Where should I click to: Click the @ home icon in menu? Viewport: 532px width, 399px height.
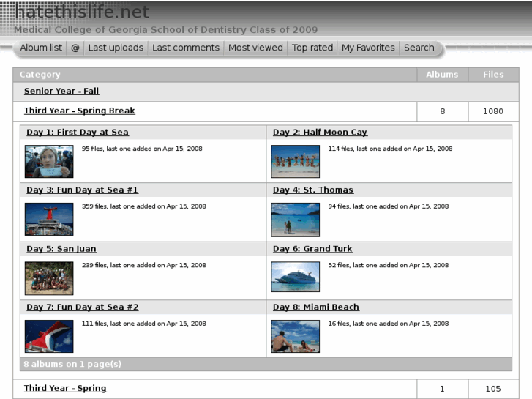point(75,48)
